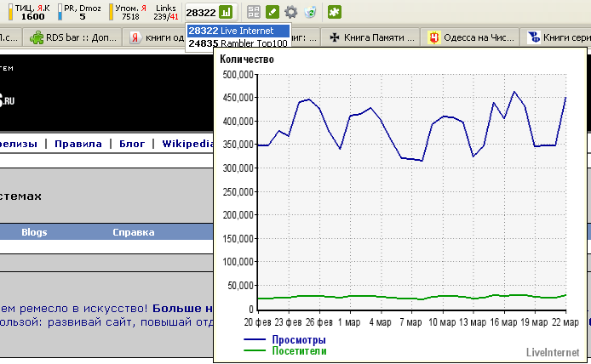Click the Посетители legend label
The height and width of the screenshot is (364, 591).
[x=299, y=351]
